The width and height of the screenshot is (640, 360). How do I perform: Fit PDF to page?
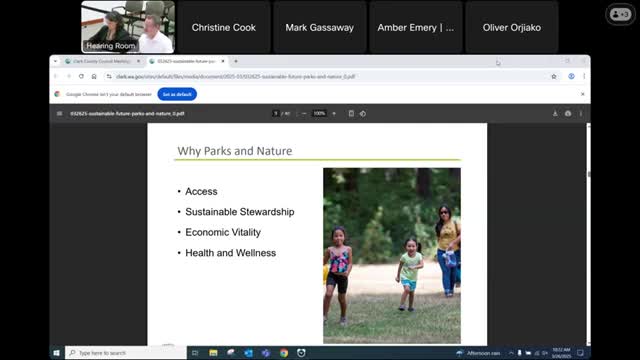351,113
